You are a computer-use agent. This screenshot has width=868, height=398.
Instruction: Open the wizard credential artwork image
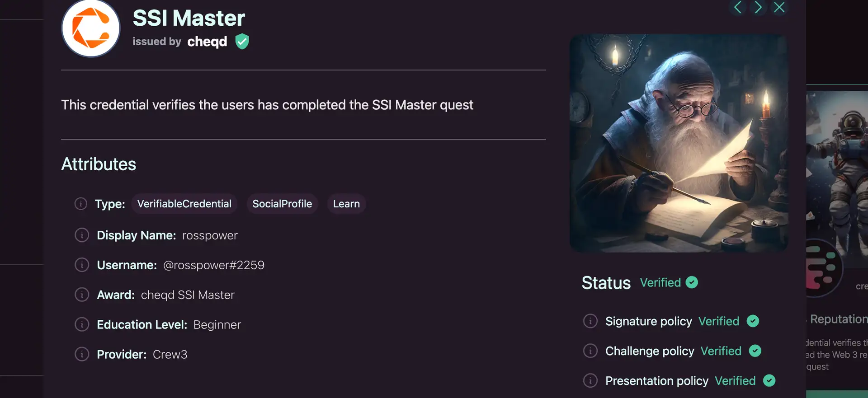[x=679, y=143]
